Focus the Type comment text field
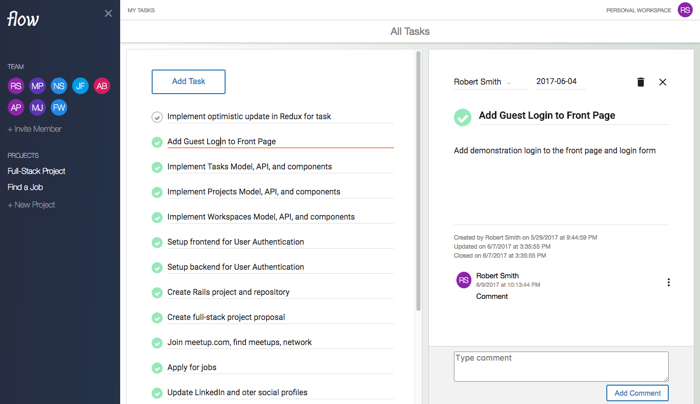Viewport: 700px width, 404px height. click(560, 365)
